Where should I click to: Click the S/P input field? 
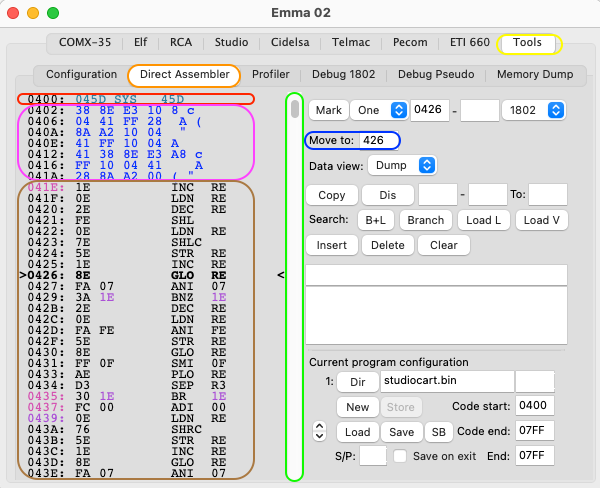point(373,455)
